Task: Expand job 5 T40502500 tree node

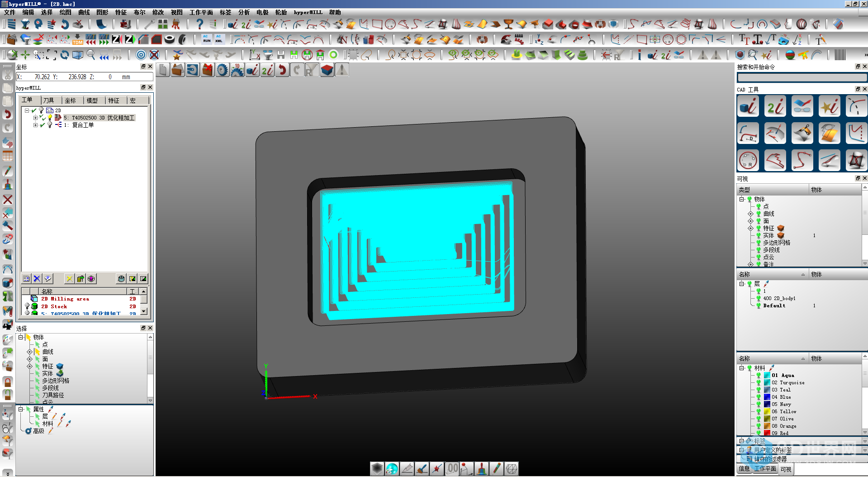Action: click(x=35, y=118)
